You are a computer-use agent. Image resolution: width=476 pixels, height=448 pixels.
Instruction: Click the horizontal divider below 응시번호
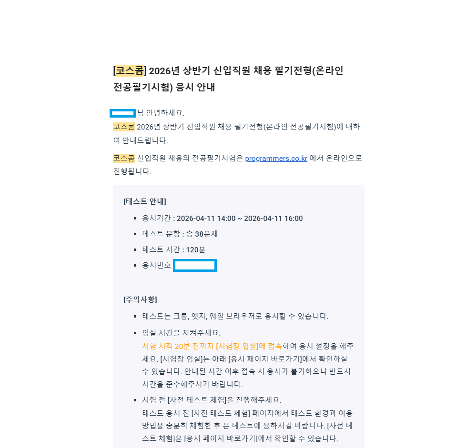click(x=239, y=283)
